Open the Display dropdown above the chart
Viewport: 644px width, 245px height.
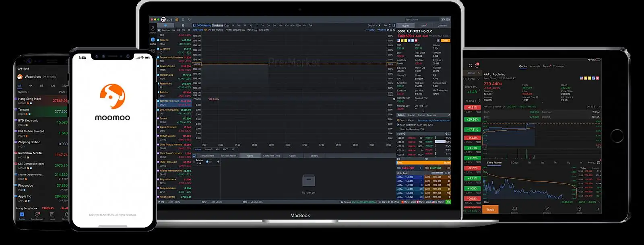click(372, 25)
